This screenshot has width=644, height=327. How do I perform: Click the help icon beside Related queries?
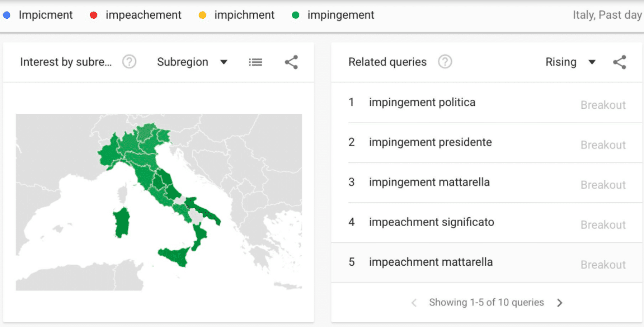click(x=445, y=62)
